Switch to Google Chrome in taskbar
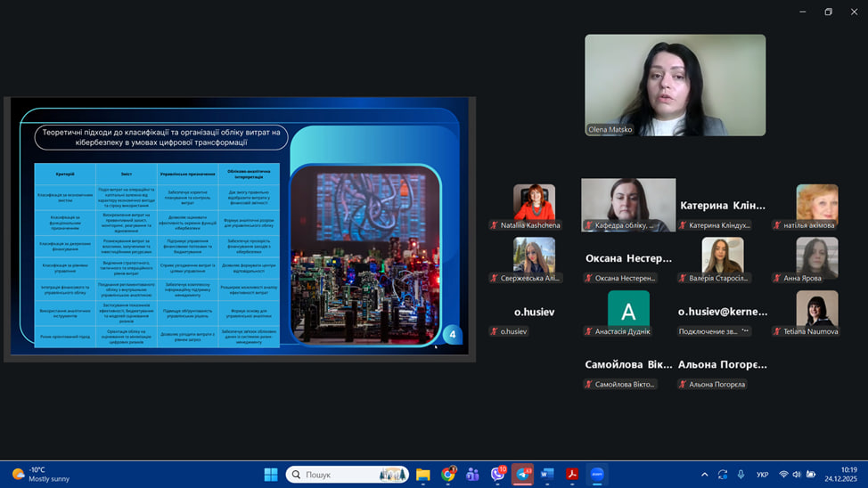 447,475
